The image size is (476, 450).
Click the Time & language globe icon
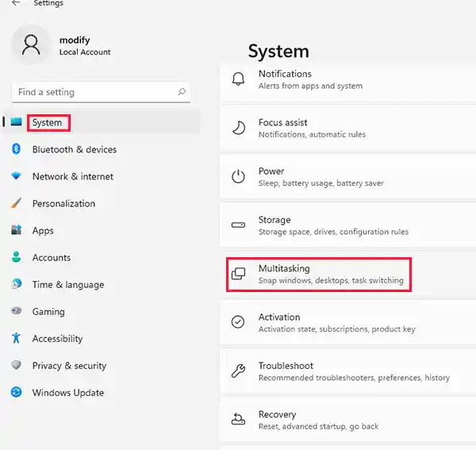tap(16, 284)
